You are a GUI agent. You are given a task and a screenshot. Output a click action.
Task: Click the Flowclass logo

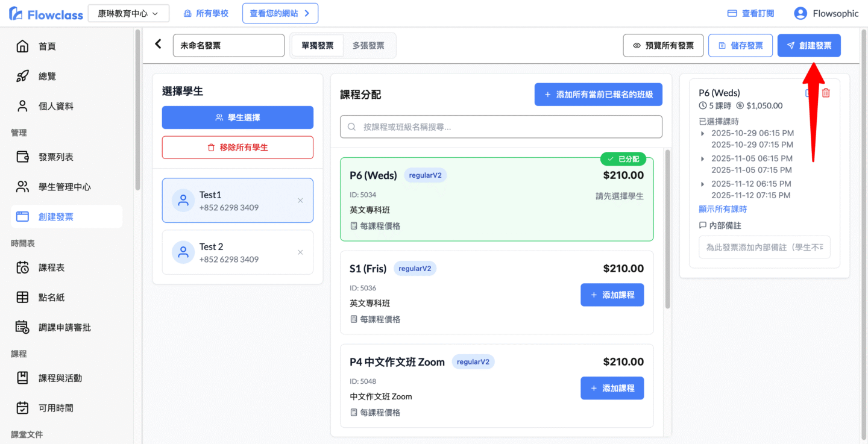point(46,14)
